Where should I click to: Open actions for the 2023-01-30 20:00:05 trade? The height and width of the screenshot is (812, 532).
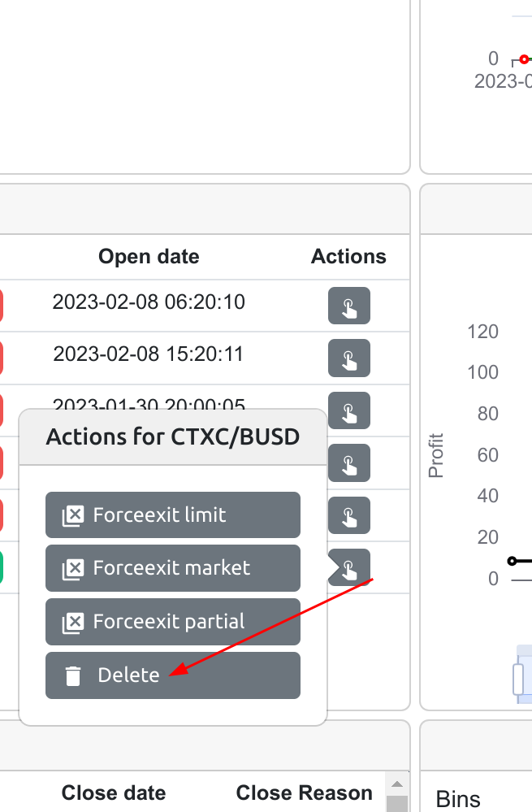pos(349,410)
